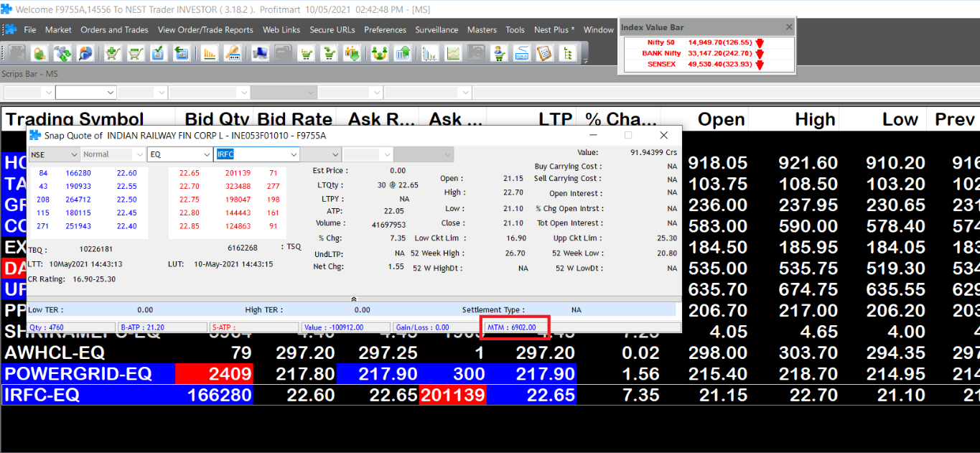Viewport: 980px width, 453px height.
Task: Open the Surveillance menu
Action: click(437, 30)
